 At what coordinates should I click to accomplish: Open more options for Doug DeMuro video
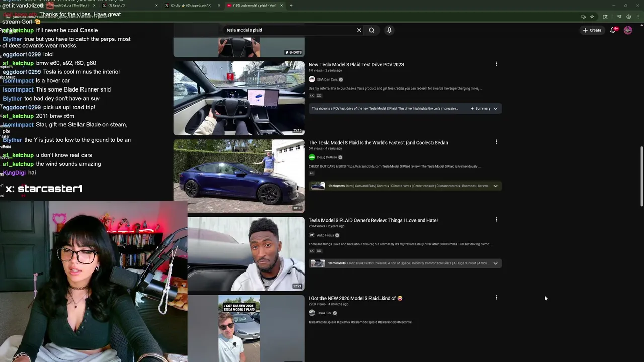[496, 142]
